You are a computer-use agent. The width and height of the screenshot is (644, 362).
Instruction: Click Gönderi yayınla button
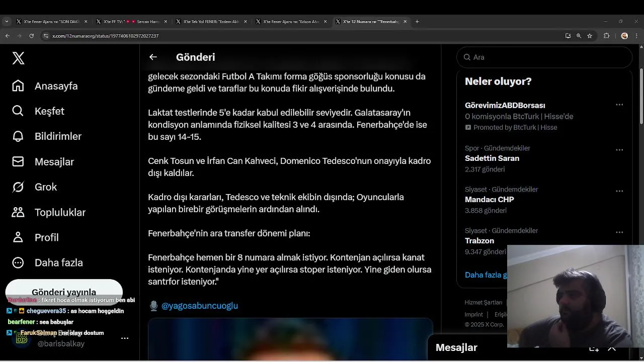click(64, 291)
